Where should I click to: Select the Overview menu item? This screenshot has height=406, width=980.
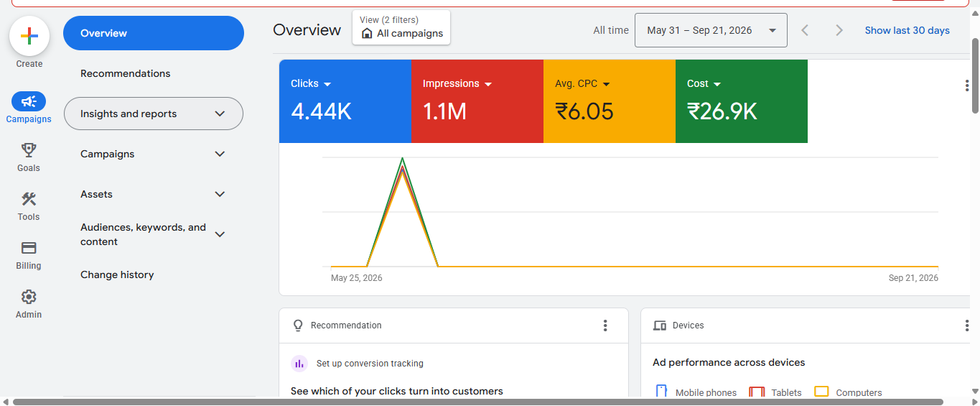tap(154, 33)
